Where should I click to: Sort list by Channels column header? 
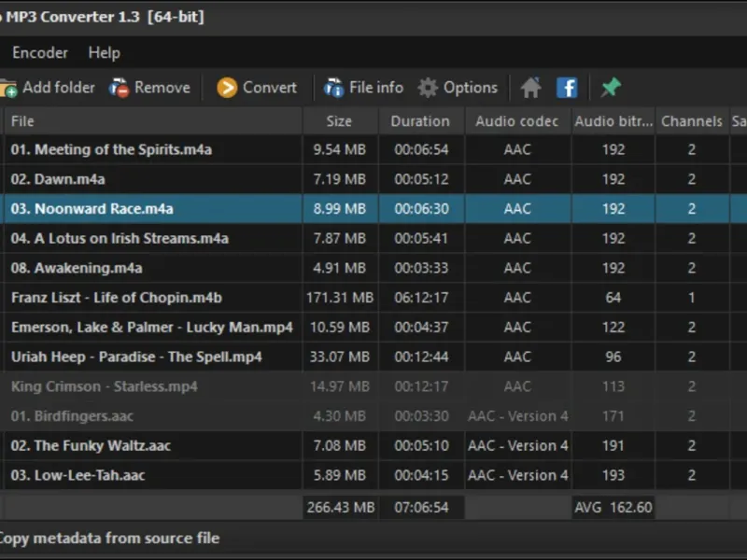coord(692,121)
